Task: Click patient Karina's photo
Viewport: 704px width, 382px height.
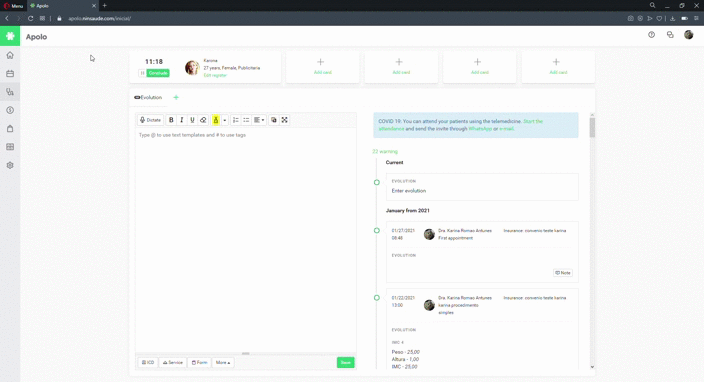Action: tap(192, 67)
